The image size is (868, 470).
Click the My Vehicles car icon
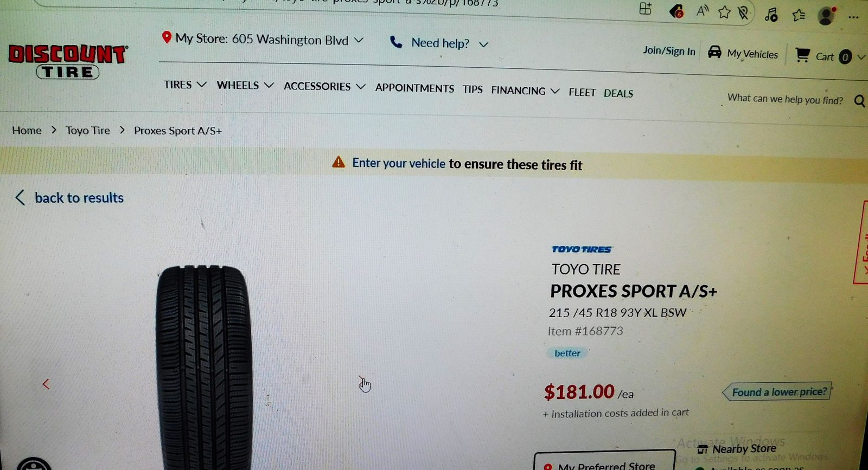pyautogui.click(x=714, y=52)
